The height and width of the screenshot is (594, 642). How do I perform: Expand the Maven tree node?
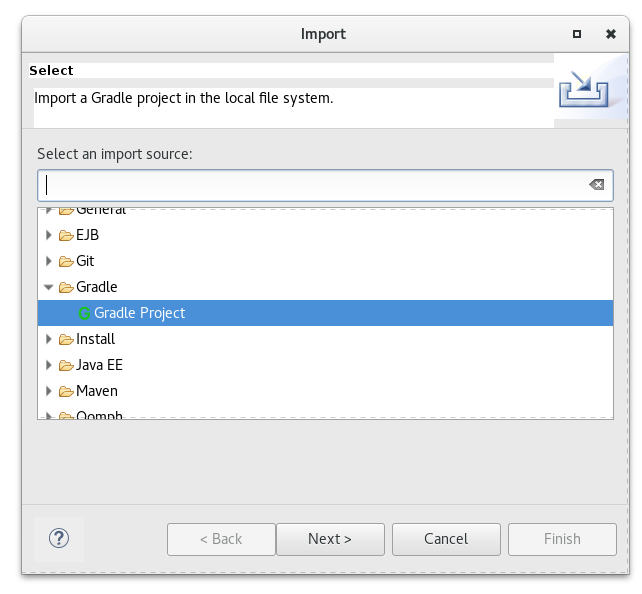(x=48, y=391)
